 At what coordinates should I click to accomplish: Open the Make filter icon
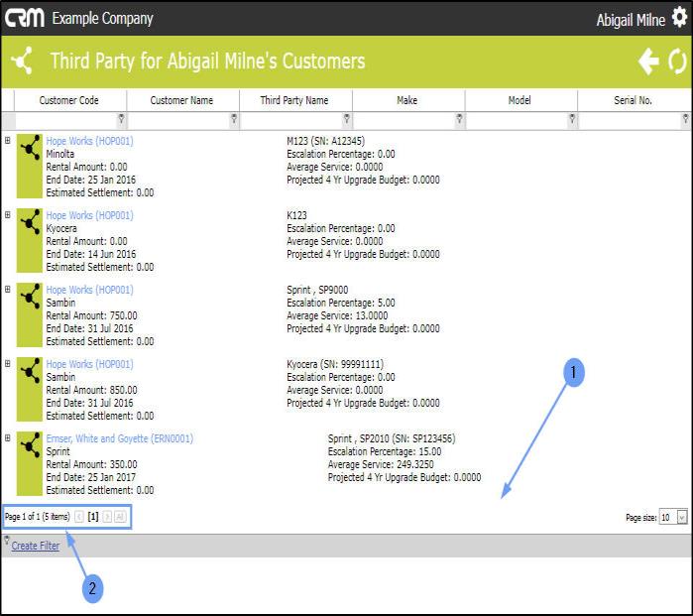(460, 118)
